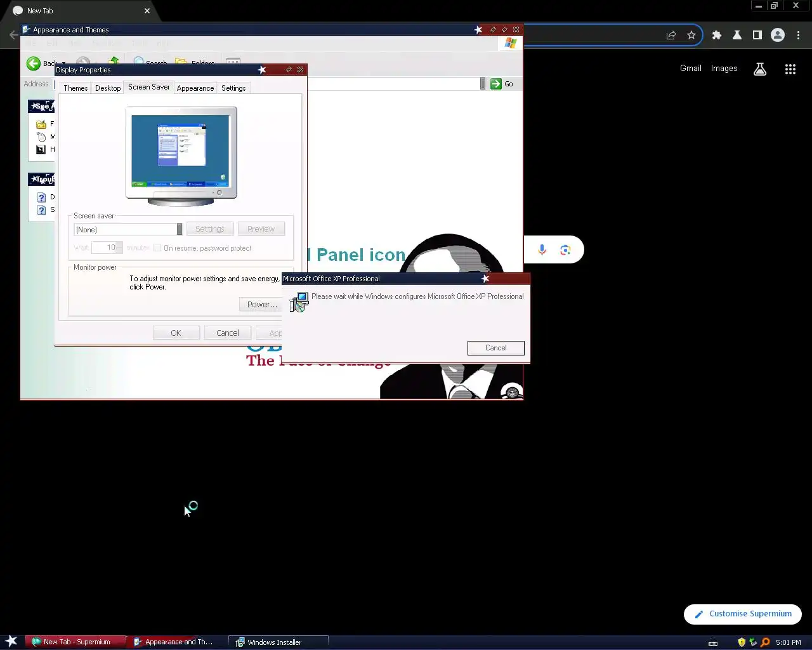Collapse the See Also panel header
This screenshot has width=812, height=650.
point(41,106)
